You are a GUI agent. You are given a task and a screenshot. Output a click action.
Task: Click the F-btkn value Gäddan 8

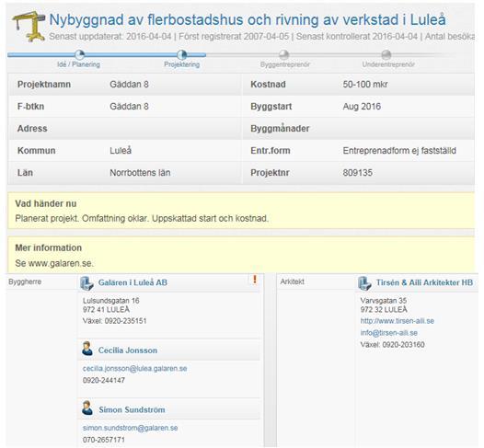pyautogui.click(x=129, y=107)
